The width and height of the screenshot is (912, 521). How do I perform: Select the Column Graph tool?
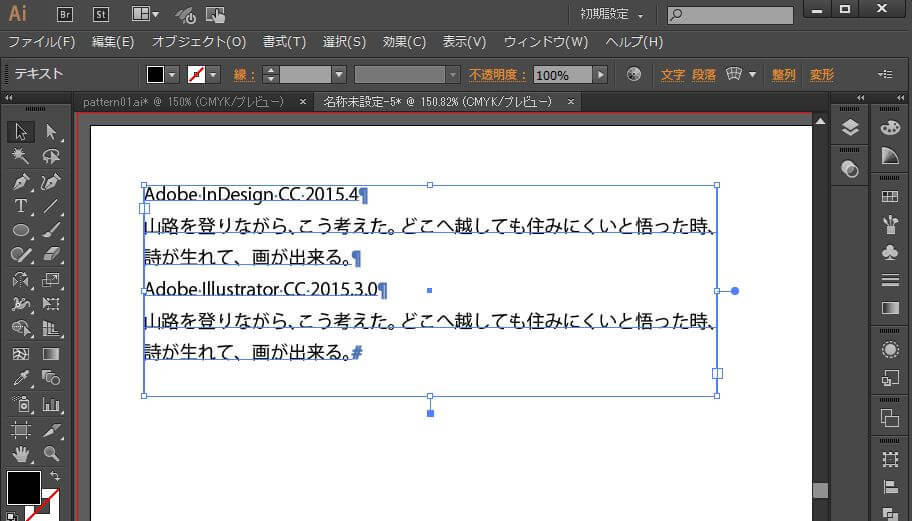point(51,404)
